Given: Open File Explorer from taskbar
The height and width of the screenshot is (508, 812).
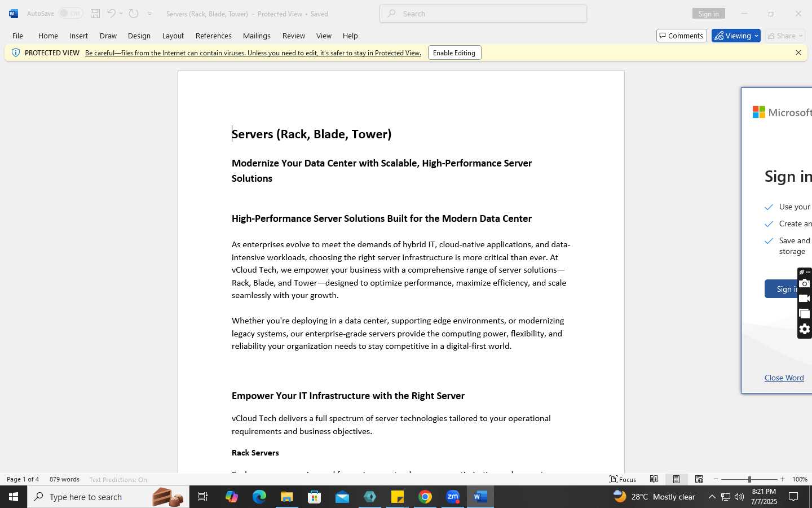Looking at the screenshot, I should [287, 497].
